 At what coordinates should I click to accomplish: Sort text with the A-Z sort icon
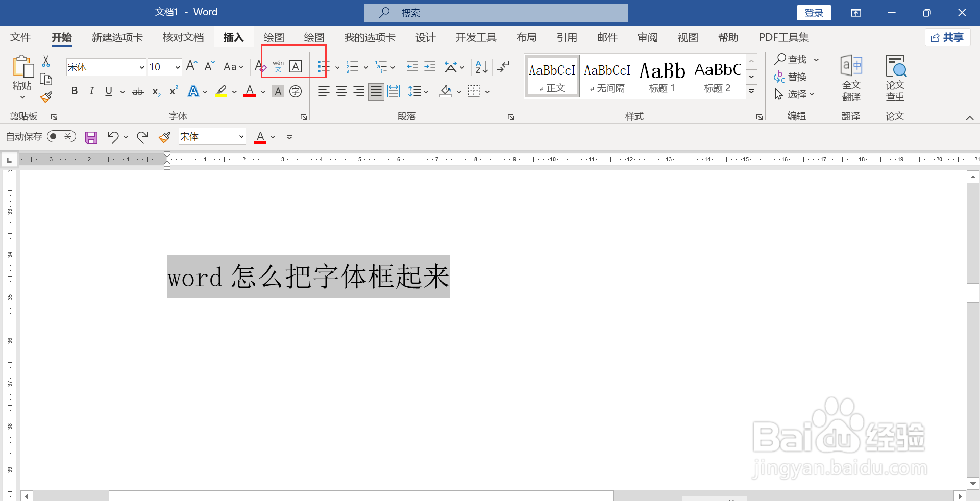(481, 66)
